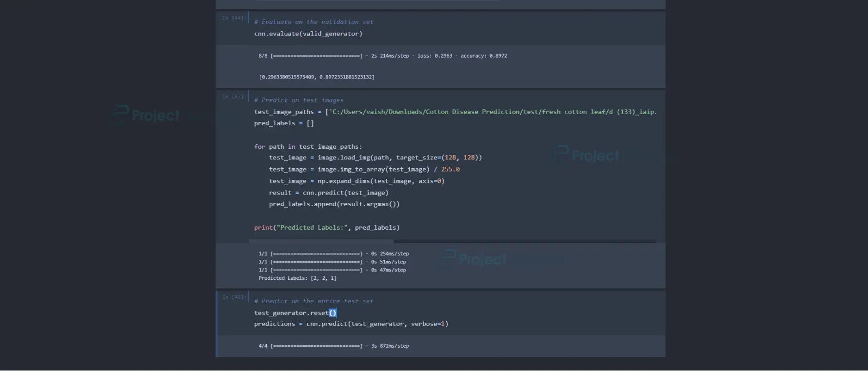Click the output line ending "0s 51ms/step"
The width and height of the screenshot is (868, 371).
click(332, 262)
